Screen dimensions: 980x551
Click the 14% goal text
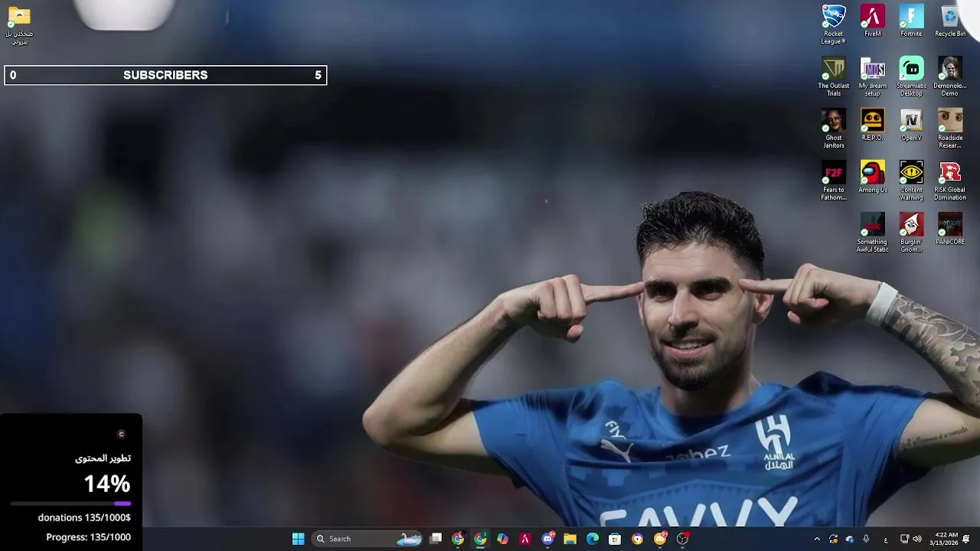pos(107,484)
